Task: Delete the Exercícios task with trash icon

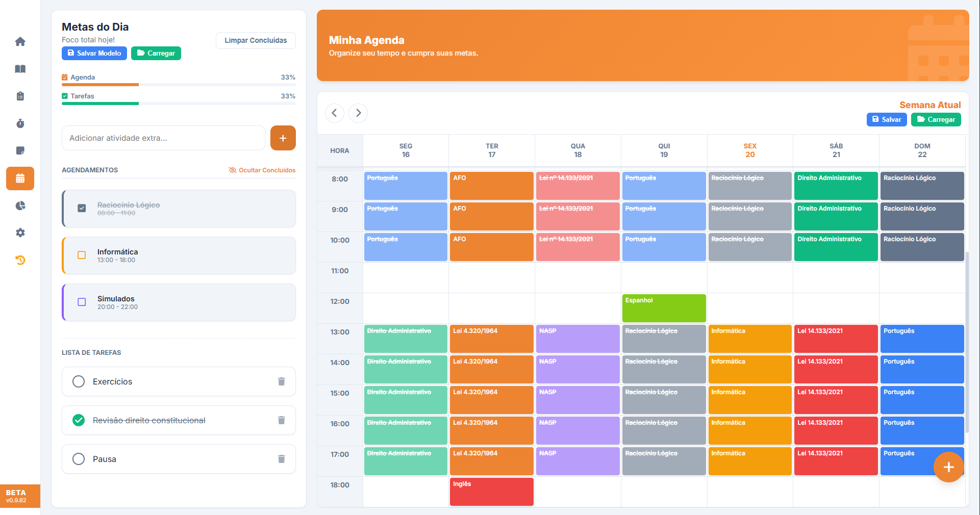Action: tap(281, 381)
